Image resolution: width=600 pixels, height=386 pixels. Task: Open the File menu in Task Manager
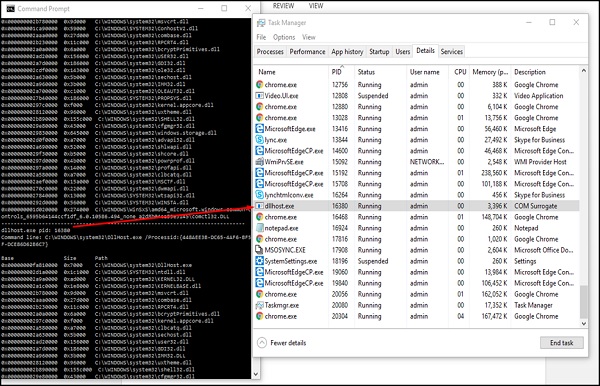click(x=261, y=37)
